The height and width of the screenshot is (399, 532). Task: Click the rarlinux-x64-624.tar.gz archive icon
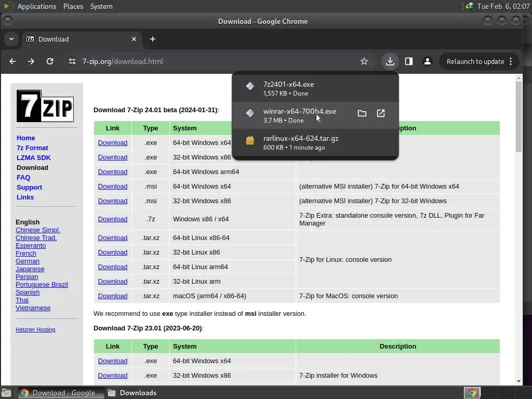(x=250, y=140)
